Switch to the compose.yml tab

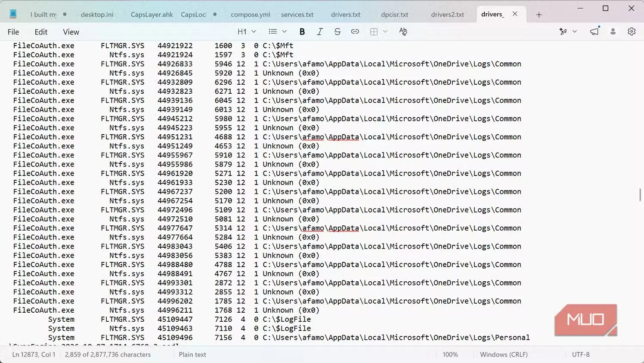251,15
